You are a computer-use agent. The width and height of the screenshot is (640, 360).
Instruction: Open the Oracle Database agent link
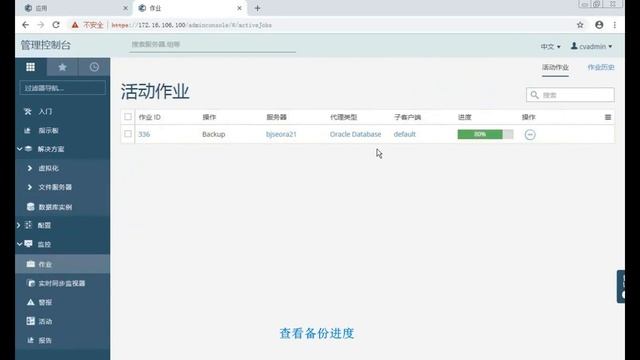355,134
